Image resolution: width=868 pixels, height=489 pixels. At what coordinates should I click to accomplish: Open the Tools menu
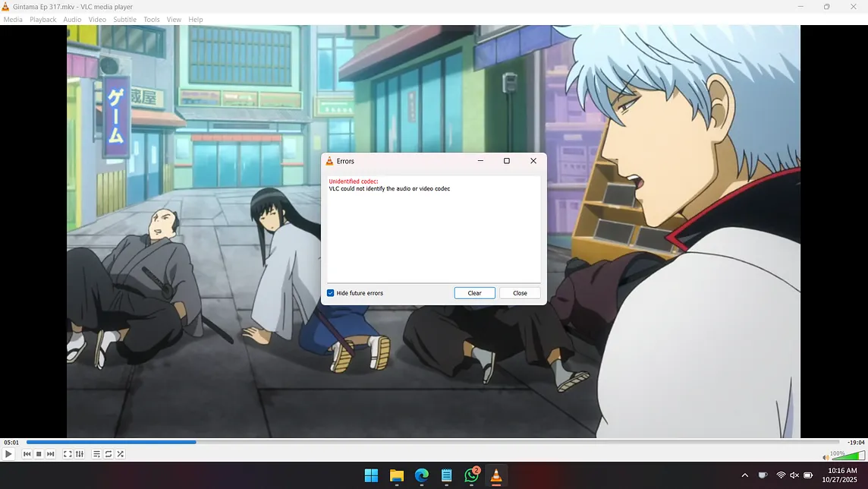[151, 20]
